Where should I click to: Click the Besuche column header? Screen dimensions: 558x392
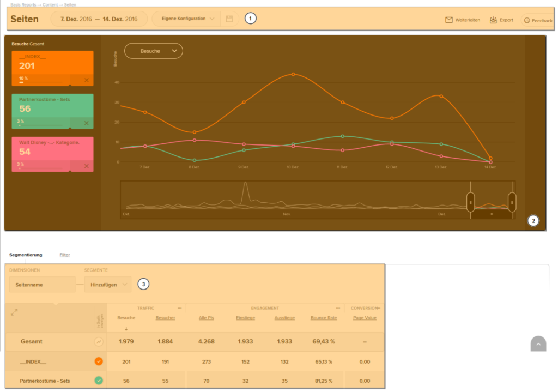[126, 318]
